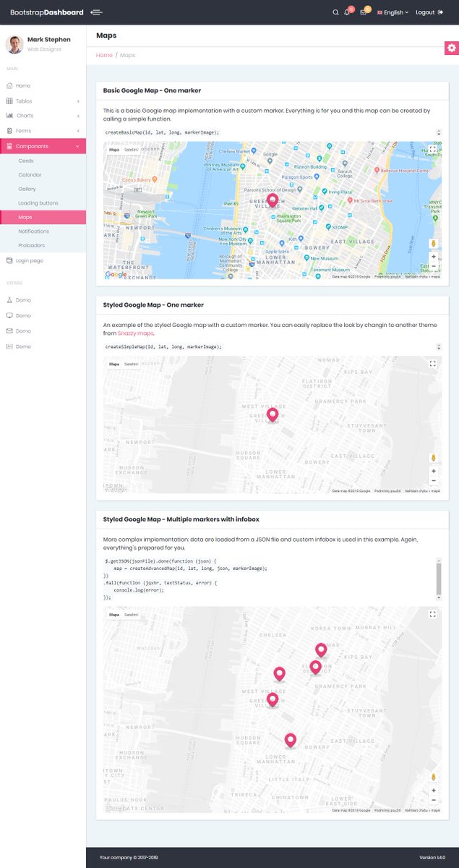Image resolution: width=459 pixels, height=868 pixels.
Task: Click the createBasicMap code line
Action: [x=162, y=132]
